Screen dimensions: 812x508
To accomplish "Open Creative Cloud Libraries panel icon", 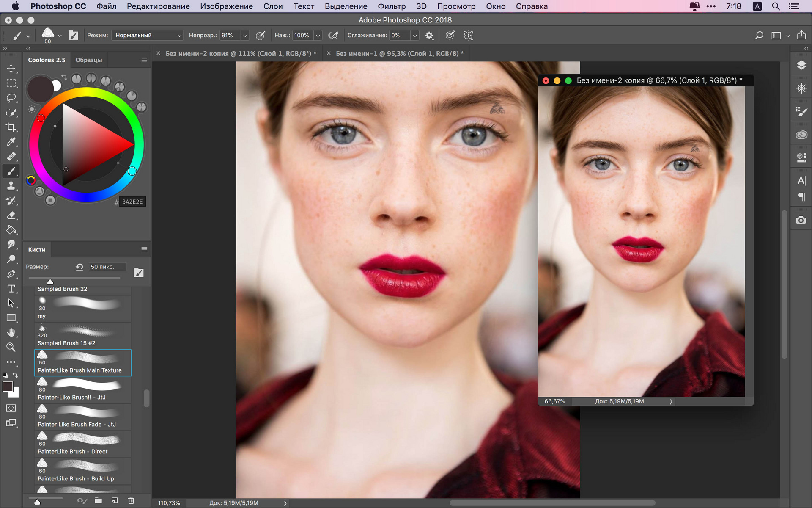I will (x=801, y=135).
